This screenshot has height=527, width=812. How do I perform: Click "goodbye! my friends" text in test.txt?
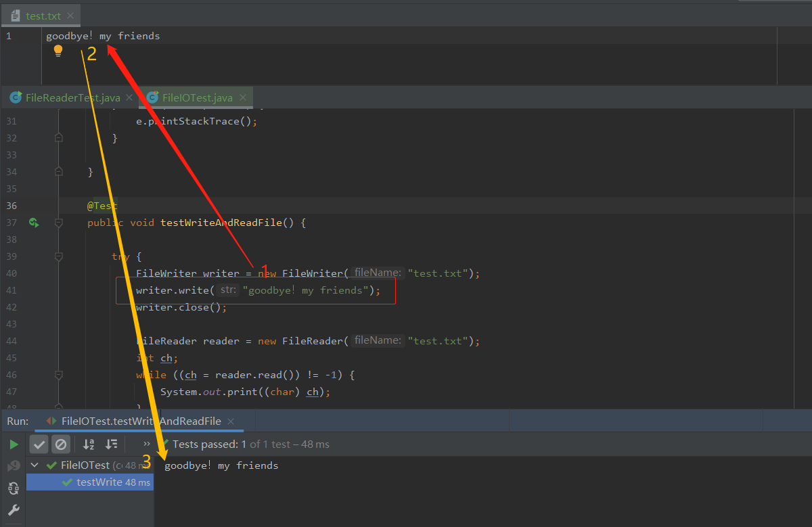(x=103, y=36)
